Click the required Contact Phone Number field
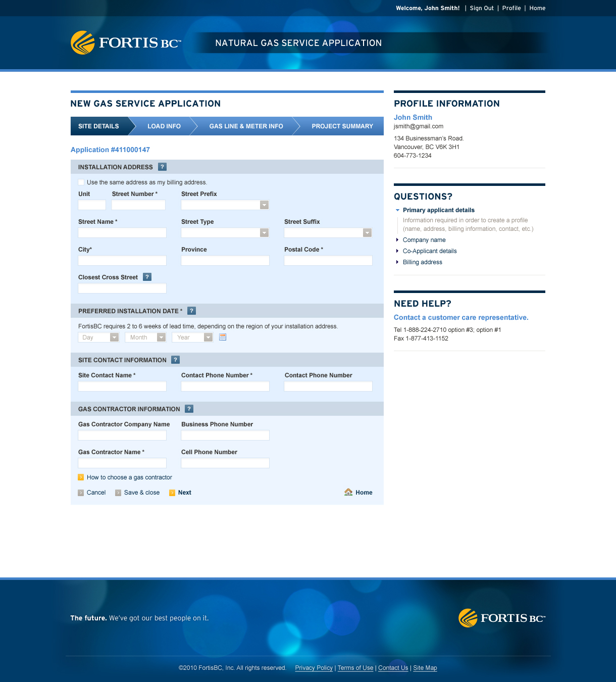Image resolution: width=616 pixels, height=682 pixels. coord(225,386)
